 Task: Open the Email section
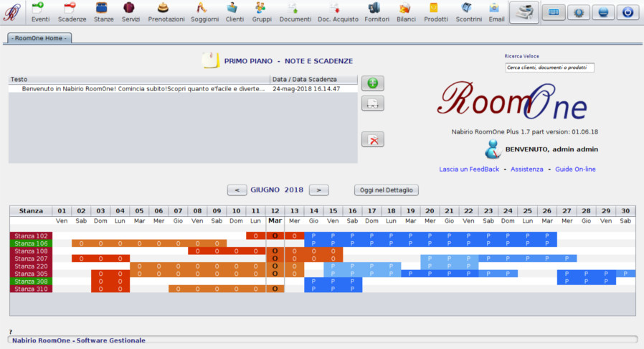click(x=496, y=12)
